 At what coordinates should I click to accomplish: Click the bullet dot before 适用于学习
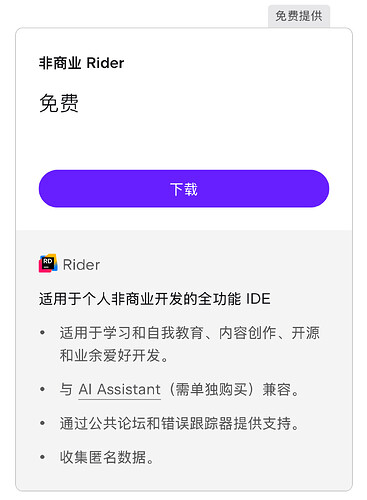pos(42,332)
